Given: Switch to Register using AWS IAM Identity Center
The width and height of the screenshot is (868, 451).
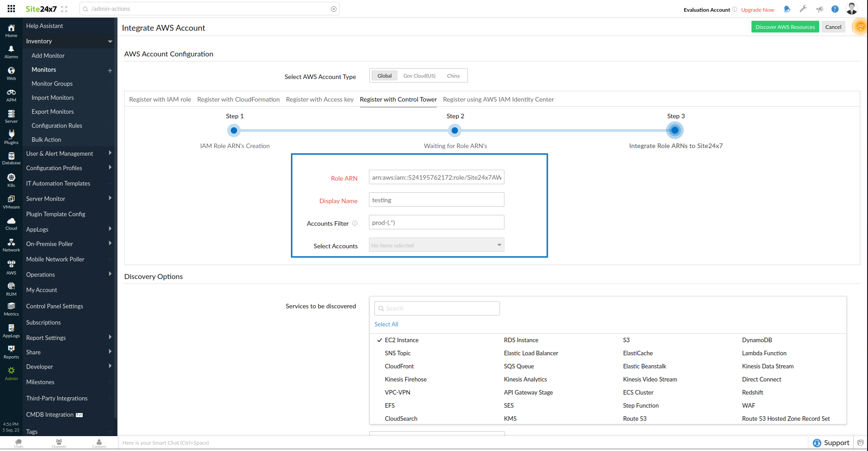Looking at the screenshot, I should click(498, 99).
